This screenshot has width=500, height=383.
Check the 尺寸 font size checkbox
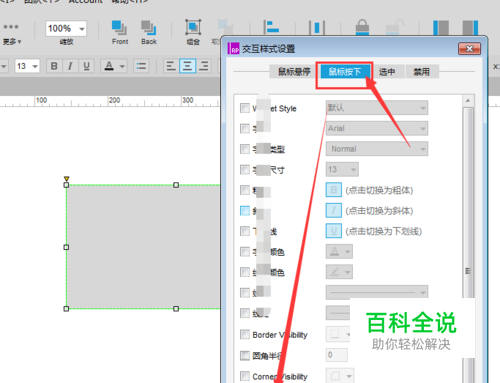pyautogui.click(x=245, y=170)
